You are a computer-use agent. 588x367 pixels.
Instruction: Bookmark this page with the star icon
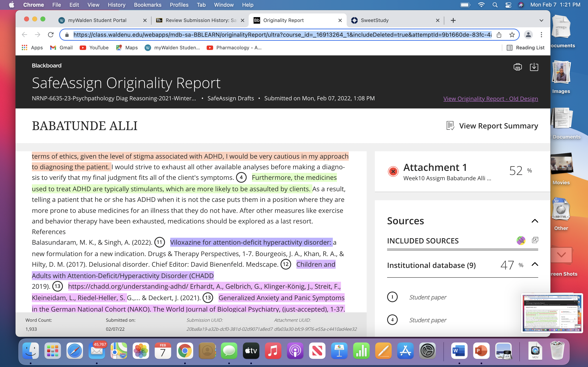point(512,35)
